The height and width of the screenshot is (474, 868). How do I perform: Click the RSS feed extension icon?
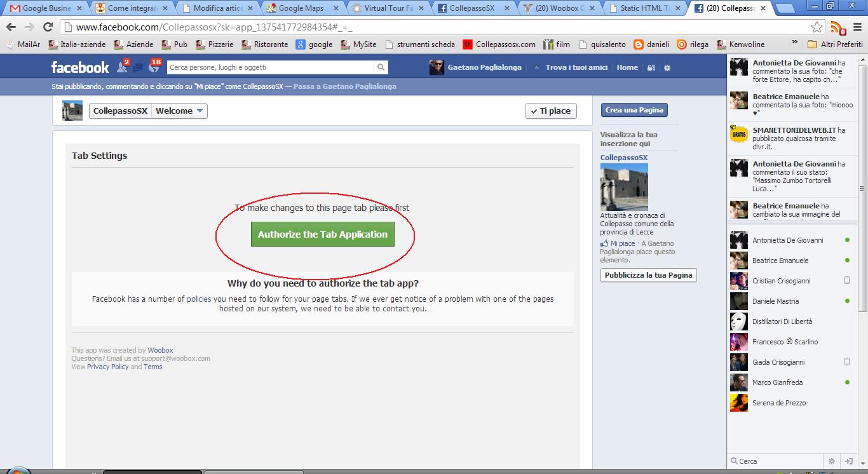839,27
